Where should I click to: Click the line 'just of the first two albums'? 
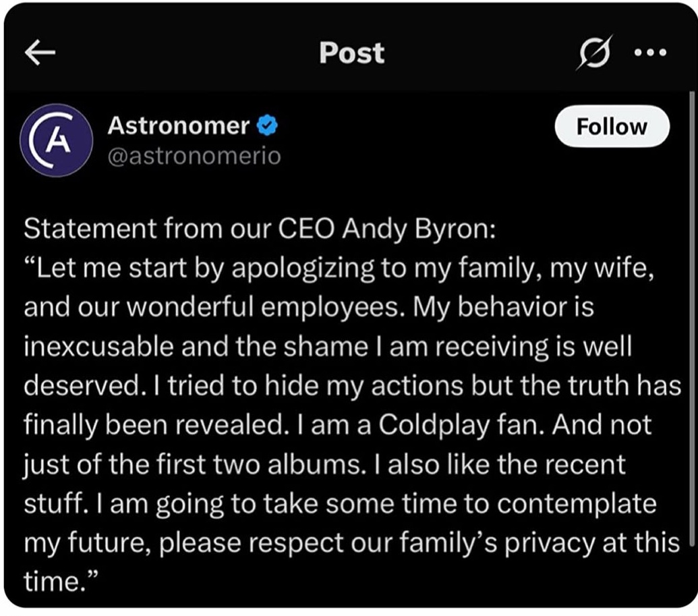coord(324,464)
